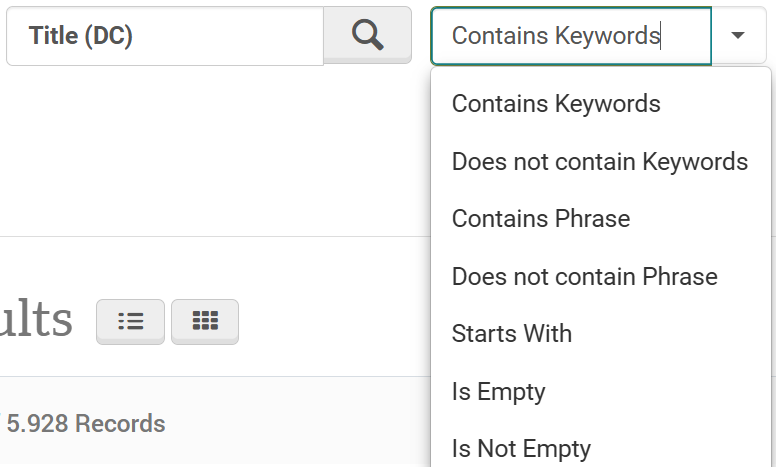
Task: Click the Results heading text
Action: tap(36, 320)
